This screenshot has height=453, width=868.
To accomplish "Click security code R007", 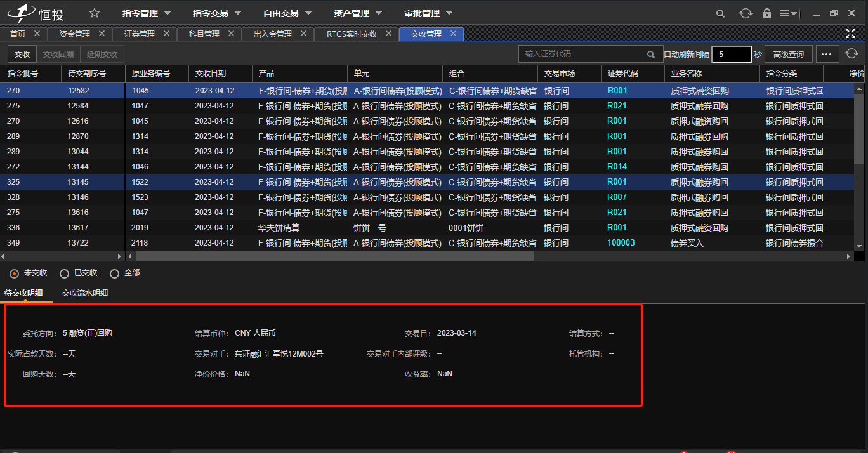I will point(617,197).
